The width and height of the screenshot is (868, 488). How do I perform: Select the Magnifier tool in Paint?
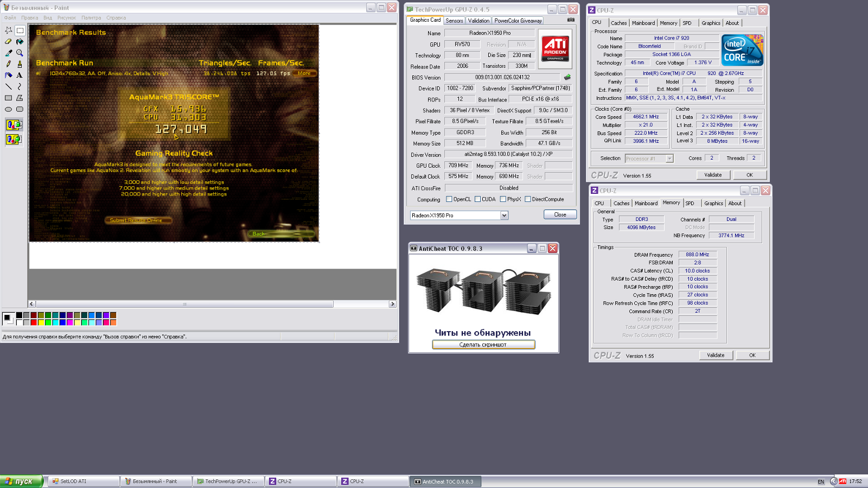click(20, 53)
